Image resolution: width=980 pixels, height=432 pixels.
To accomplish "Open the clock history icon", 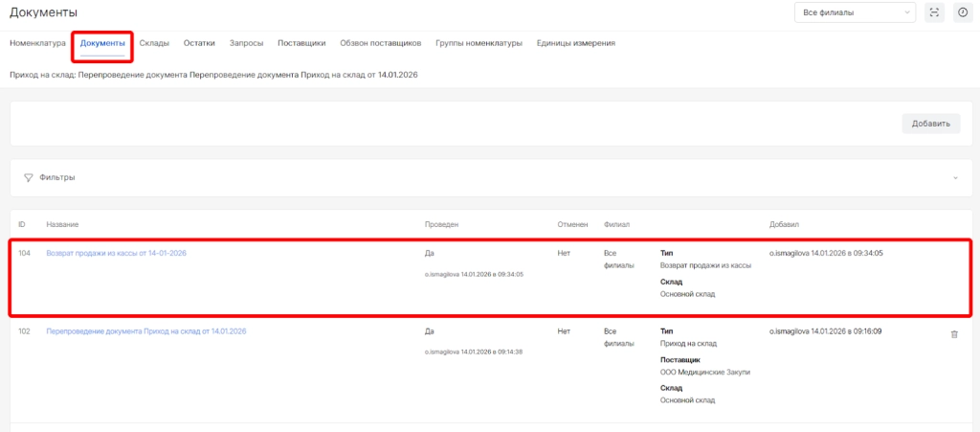I will (x=963, y=12).
